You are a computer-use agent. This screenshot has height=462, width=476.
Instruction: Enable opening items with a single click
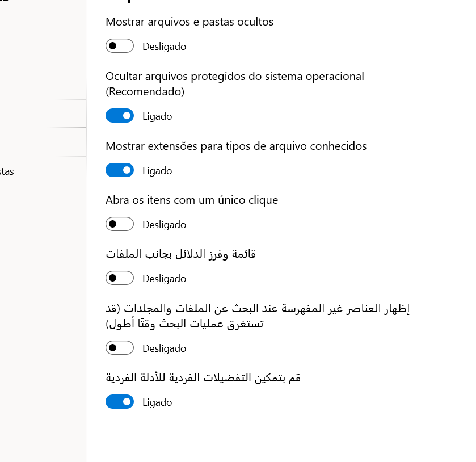pyautogui.click(x=119, y=224)
